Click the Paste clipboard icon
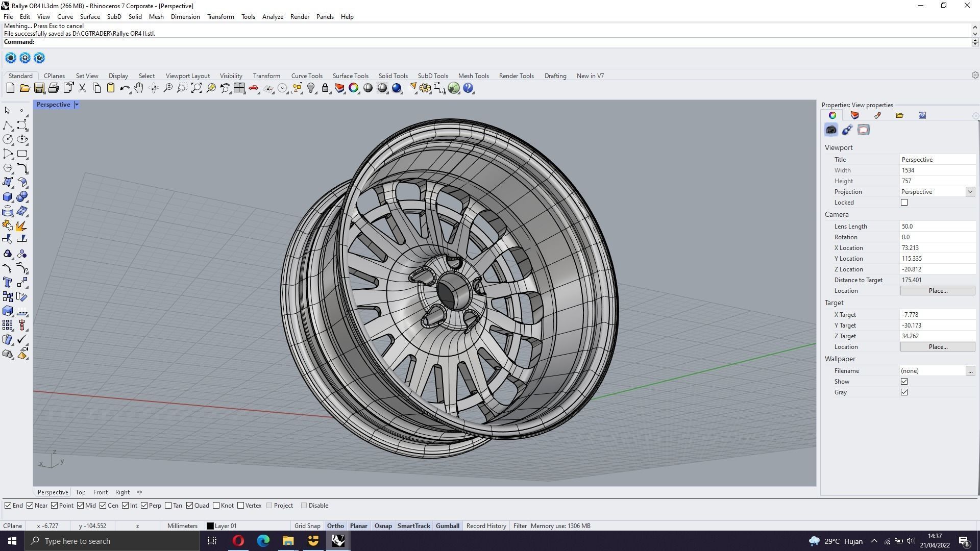 (x=111, y=88)
